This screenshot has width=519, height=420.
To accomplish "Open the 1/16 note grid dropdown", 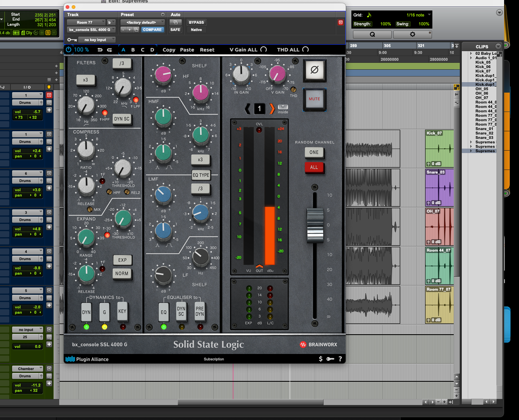I will (418, 15).
